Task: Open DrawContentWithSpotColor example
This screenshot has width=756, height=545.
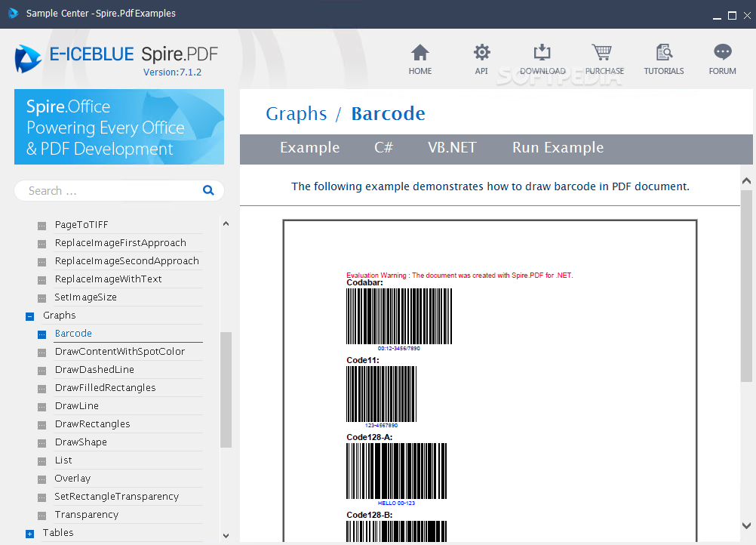Action: tap(119, 352)
